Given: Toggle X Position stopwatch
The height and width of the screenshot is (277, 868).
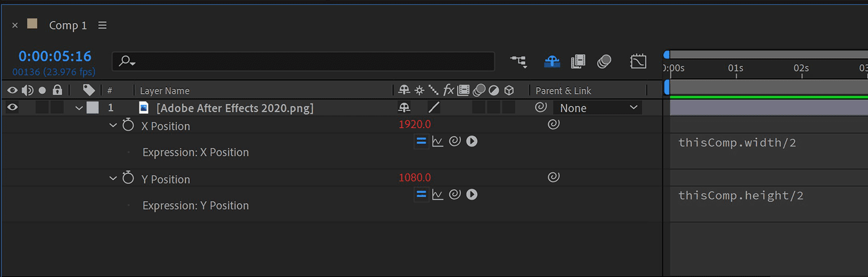Looking at the screenshot, I should [x=128, y=125].
